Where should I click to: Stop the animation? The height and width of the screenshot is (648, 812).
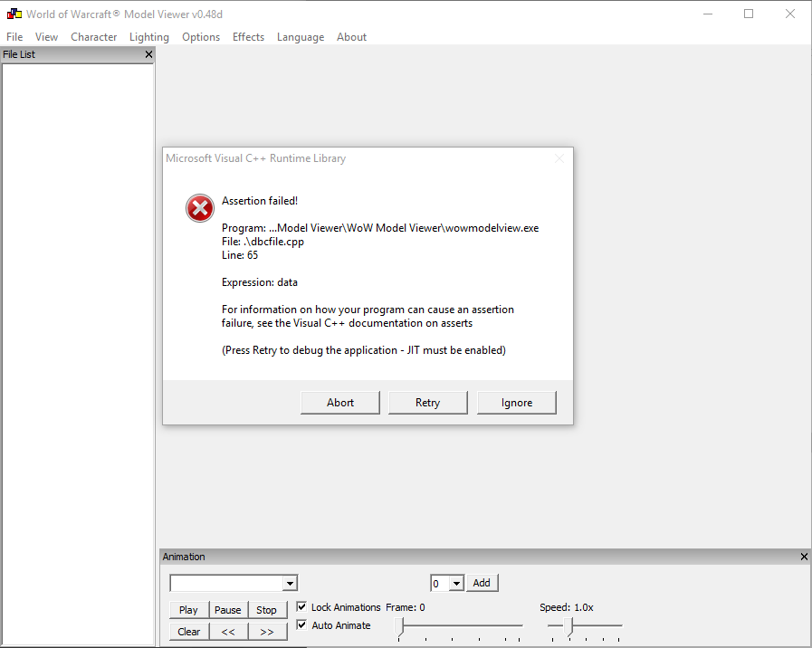[267, 610]
